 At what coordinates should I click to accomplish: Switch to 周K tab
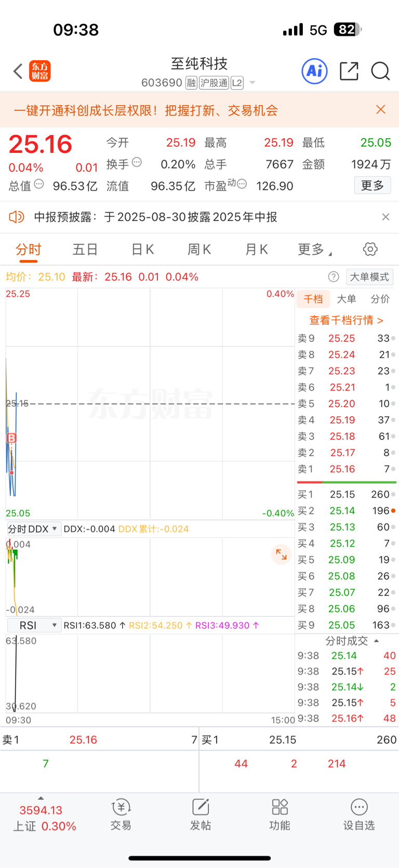click(x=199, y=250)
